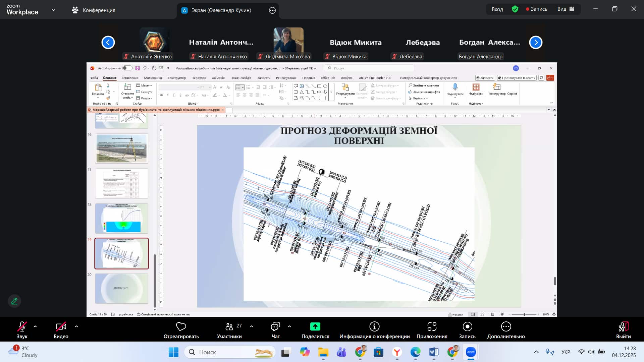
Task: Unmute the microphone audio button
Action: 22,326
